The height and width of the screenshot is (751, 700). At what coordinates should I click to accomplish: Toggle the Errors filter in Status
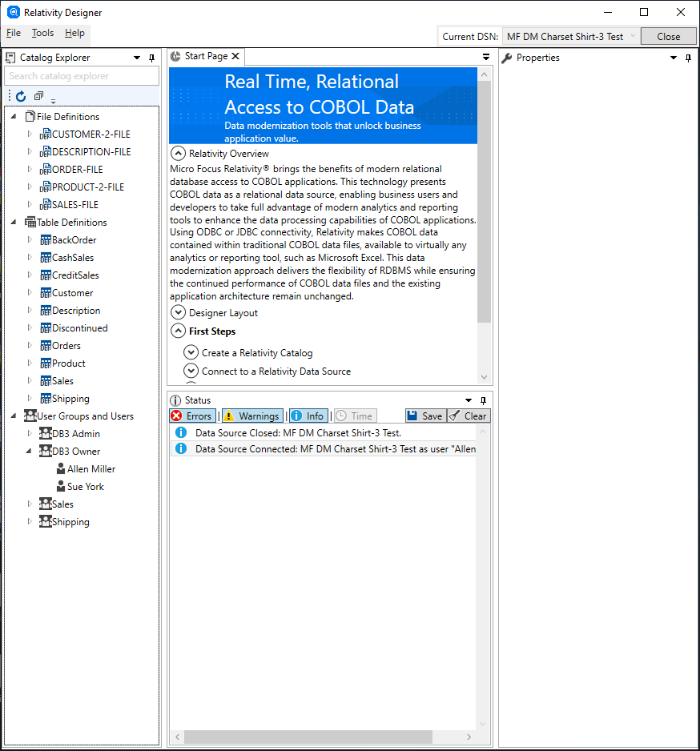[x=192, y=416]
